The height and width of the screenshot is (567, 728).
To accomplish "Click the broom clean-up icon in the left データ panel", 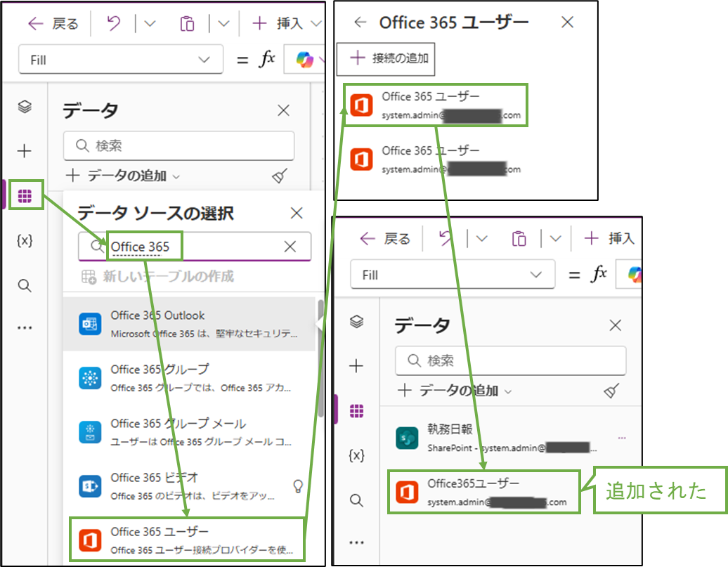I will click(280, 176).
